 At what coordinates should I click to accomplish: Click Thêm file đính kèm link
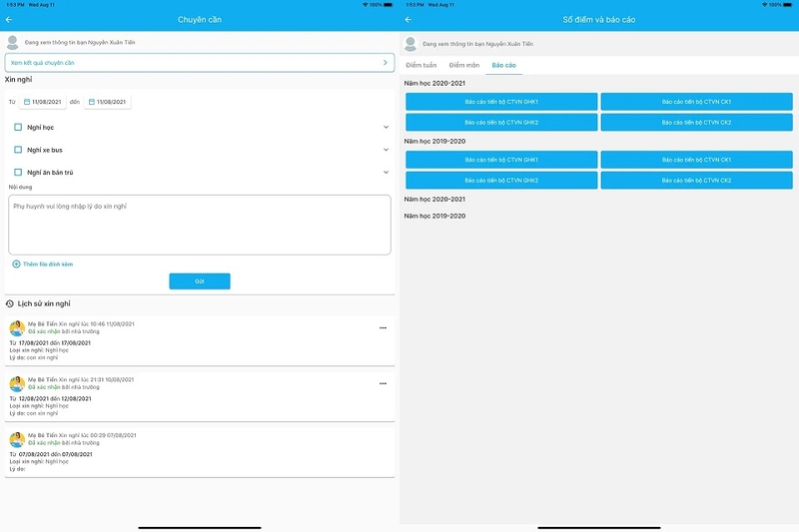[x=48, y=265]
